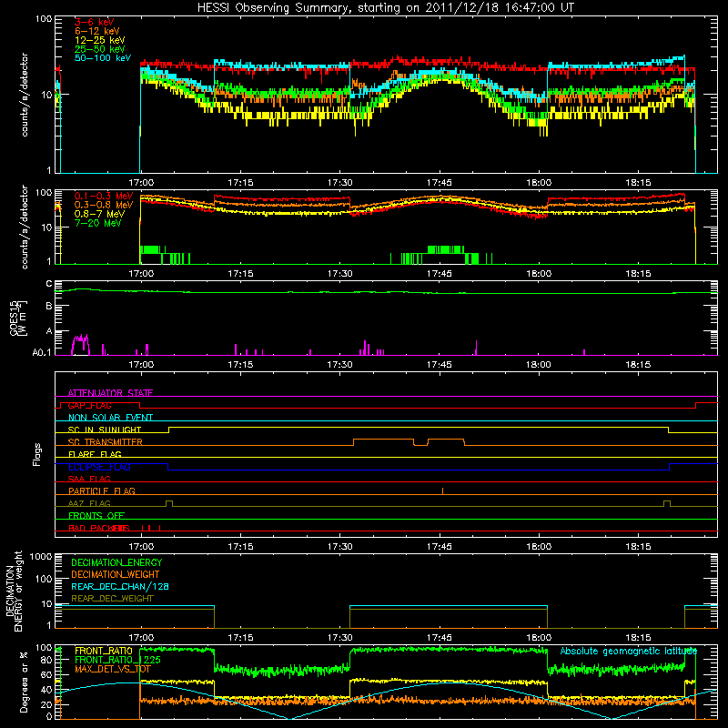
Task: Select the 12-25 keV legend label
Action: point(100,40)
